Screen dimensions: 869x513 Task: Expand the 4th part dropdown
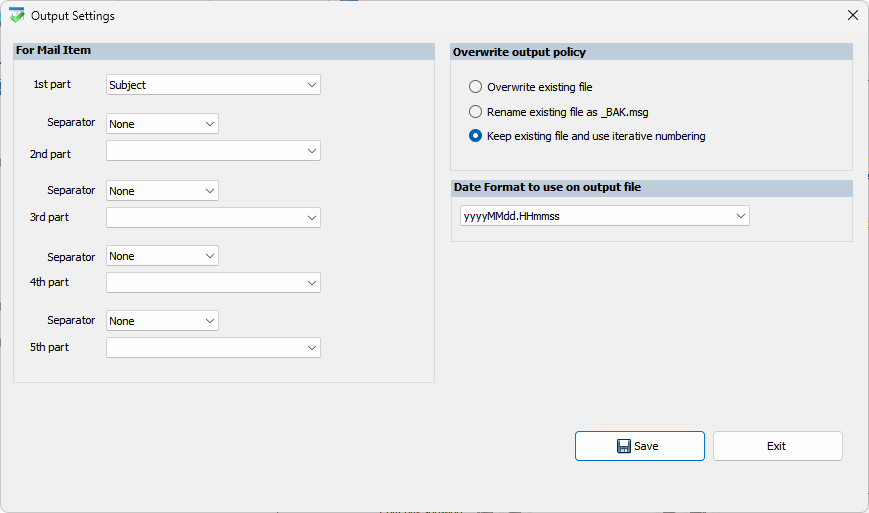[x=213, y=283]
